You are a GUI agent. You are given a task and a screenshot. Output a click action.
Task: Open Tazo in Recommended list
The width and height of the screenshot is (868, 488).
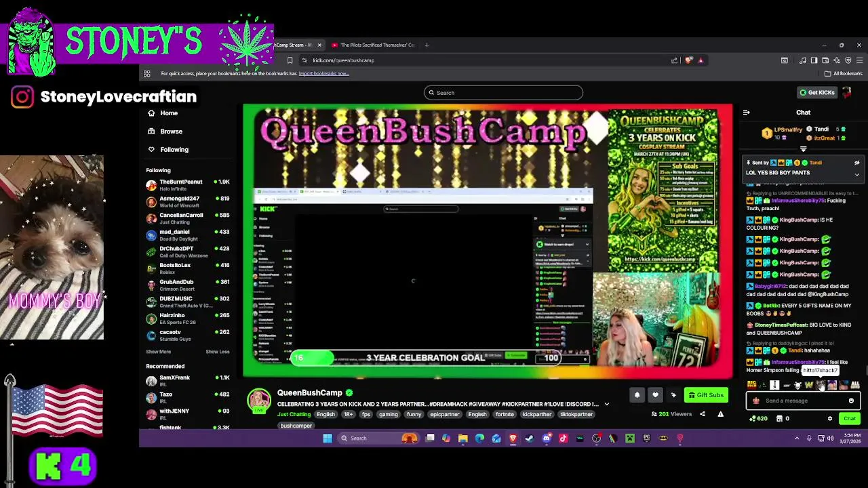click(x=189, y=397)
